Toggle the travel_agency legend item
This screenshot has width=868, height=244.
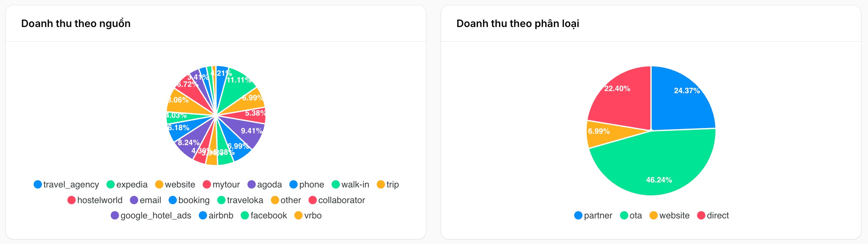[66, 185]
